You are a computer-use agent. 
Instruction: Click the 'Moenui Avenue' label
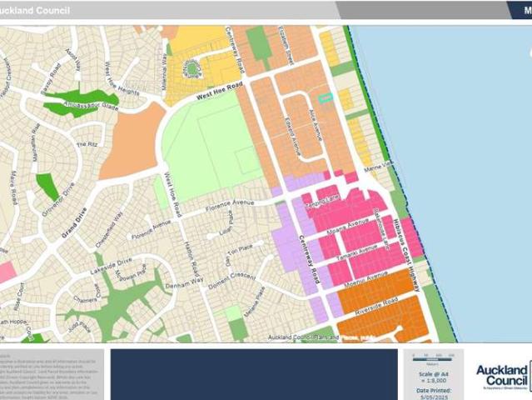tap(365, 279)
